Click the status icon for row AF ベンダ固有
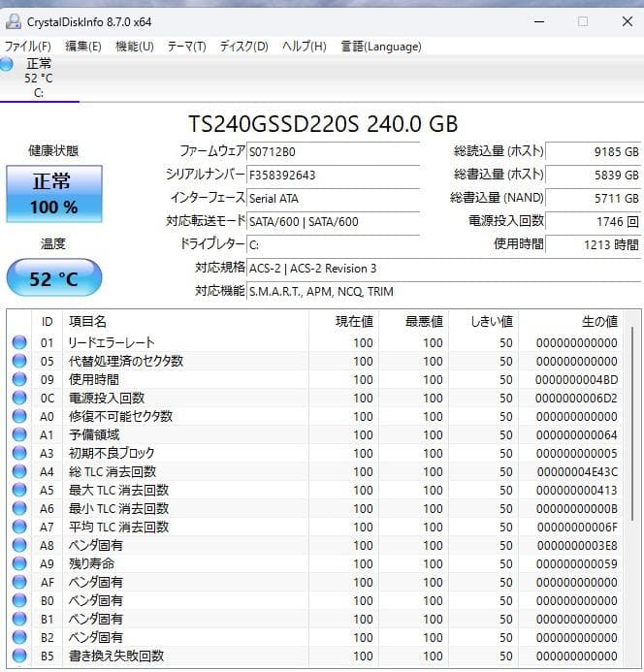The height and width of the screenshot is (672, 644). [19, 582]
